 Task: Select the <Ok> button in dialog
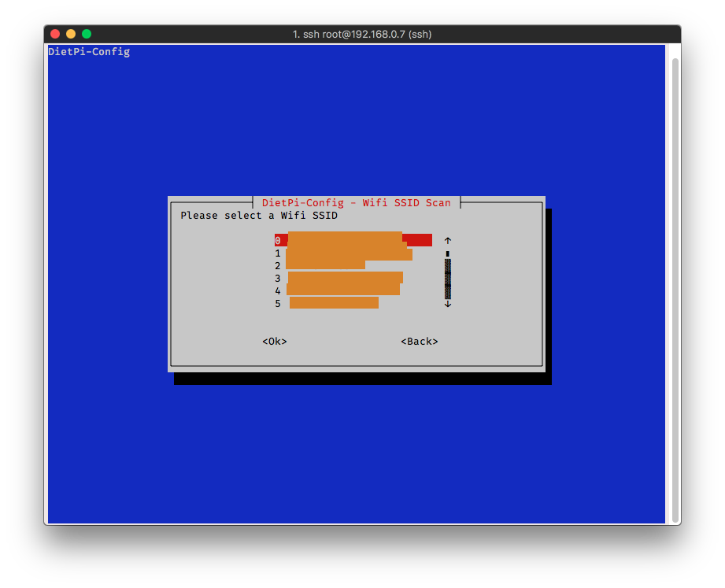click(x=275, y=341)
